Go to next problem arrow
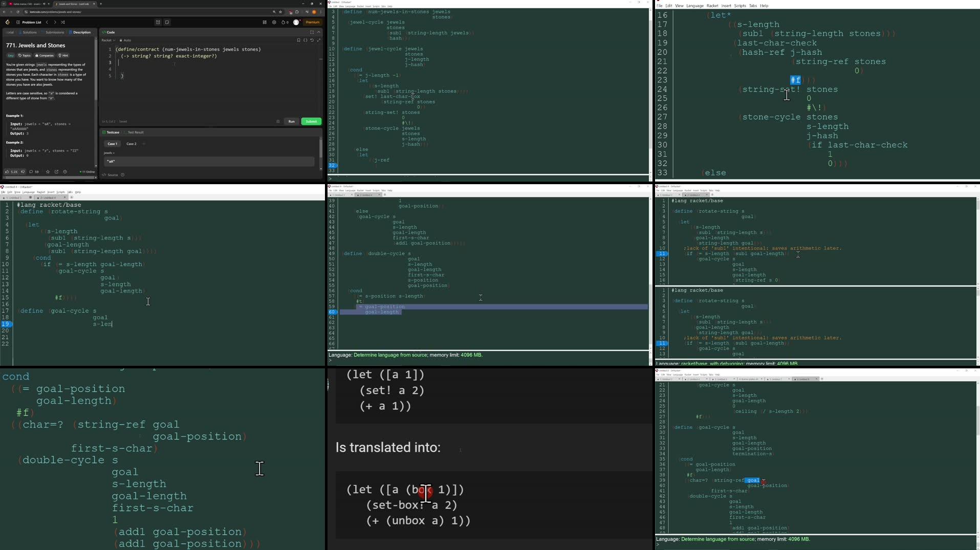The image size is (980, 550). tap(55, 22)
